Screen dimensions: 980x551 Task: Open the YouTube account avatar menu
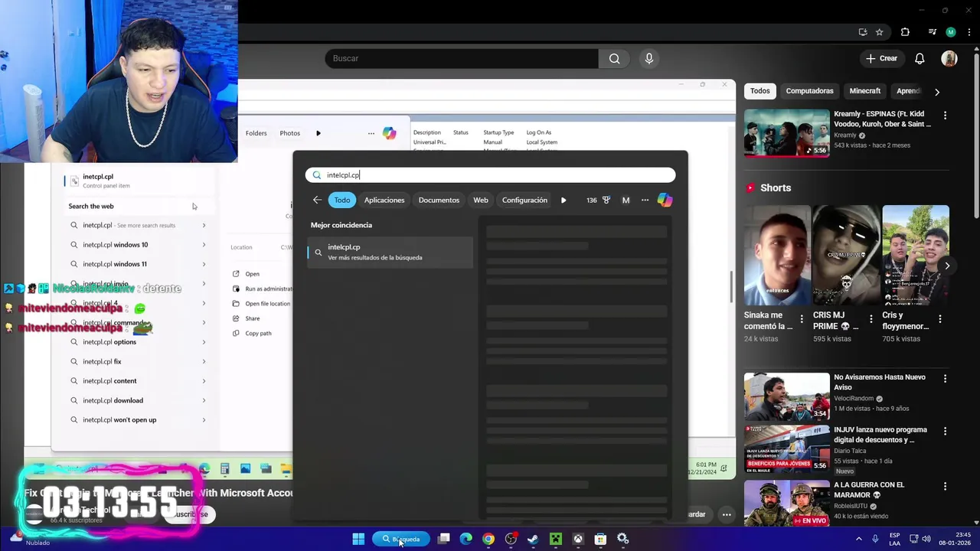click(x=949, y=58)
